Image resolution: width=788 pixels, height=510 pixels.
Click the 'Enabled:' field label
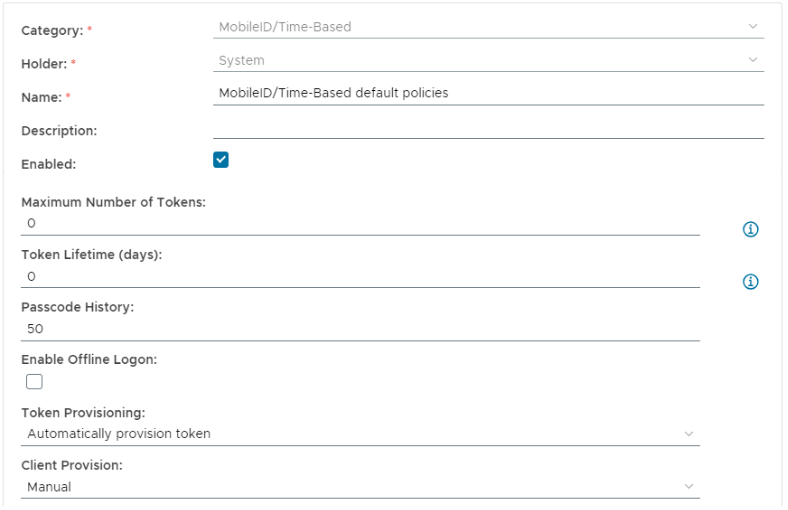tap(49, 164)
